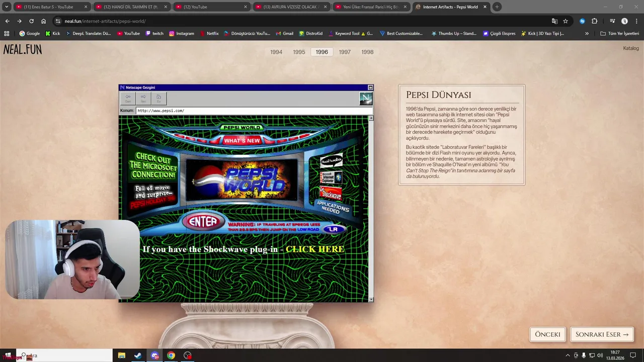
Task: Click Internet Explorer application icon
Action: tap(331, 177)
